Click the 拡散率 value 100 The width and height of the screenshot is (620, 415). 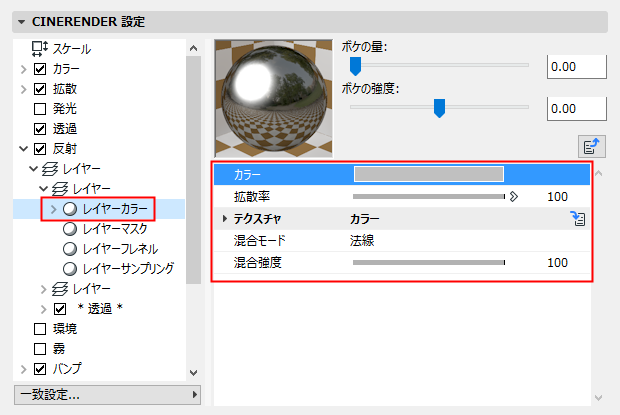[557, 196]
